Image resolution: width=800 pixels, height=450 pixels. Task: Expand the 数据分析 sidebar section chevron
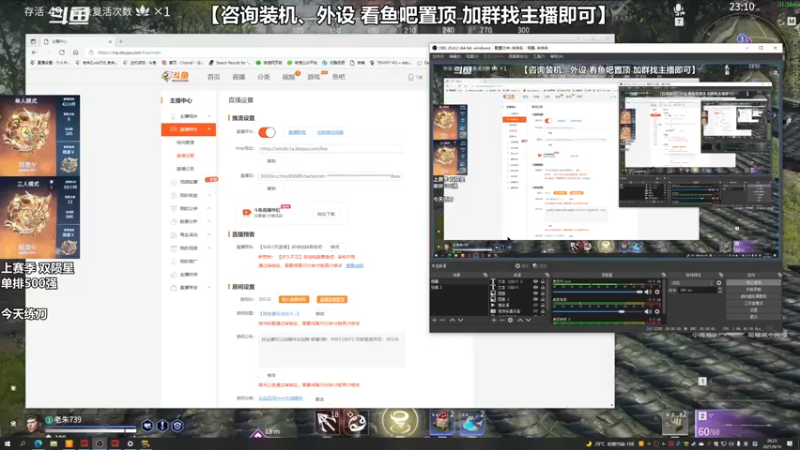point(209,222)
